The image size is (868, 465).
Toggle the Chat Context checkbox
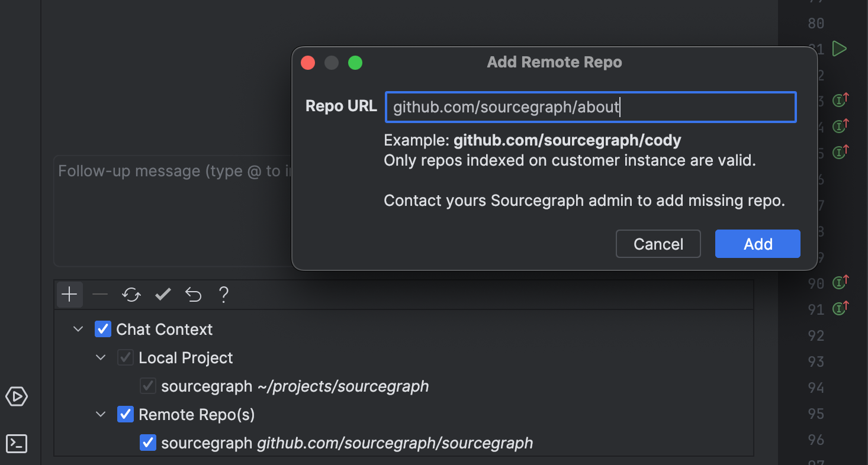click(x=103, y=329)
